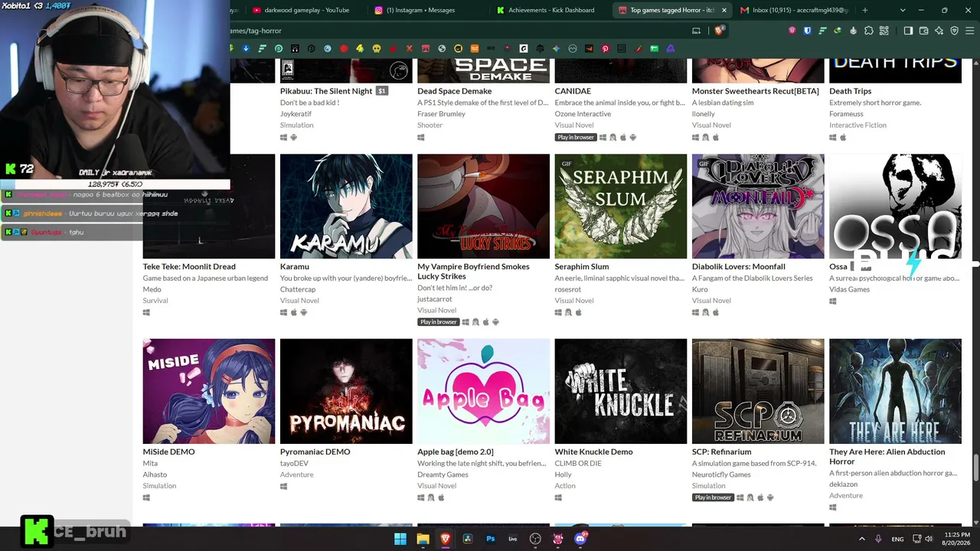This screenshot has width=980, height=551.
Task: Close the Top games tagged Horror tab
Action: (724, 10)
